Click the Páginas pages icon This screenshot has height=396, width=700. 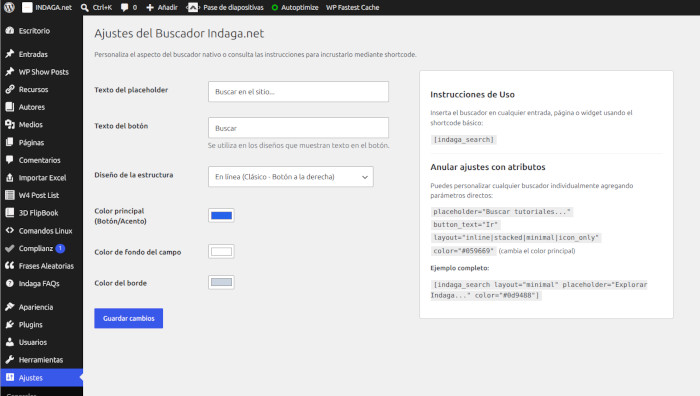10,142
